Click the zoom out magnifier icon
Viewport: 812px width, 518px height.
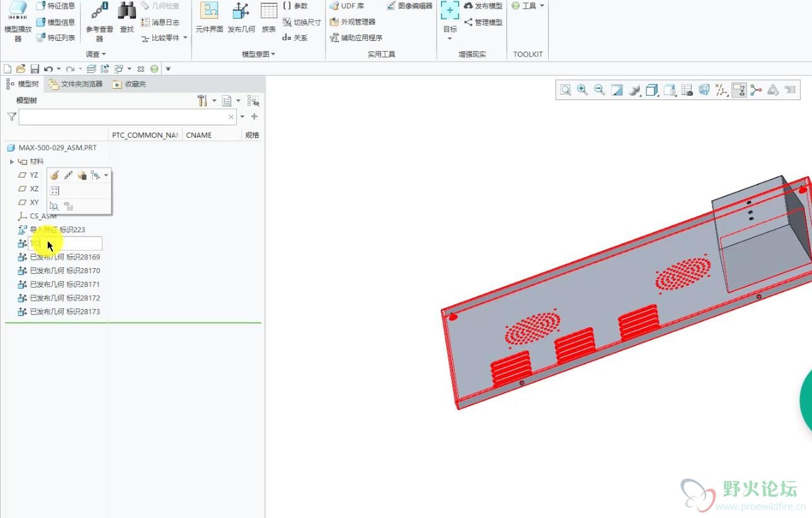(x=600, y=91)
